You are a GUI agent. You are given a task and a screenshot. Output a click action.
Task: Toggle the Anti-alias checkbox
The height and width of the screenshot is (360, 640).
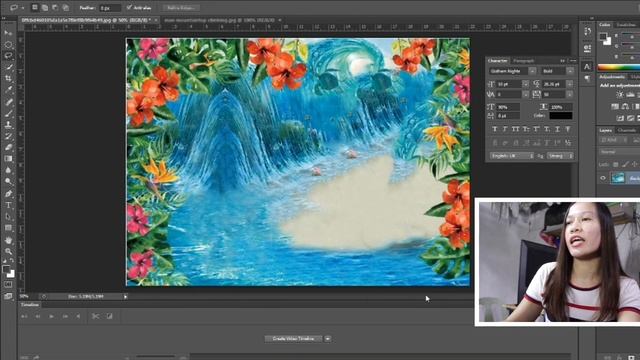pyautogui.click(x=129, y=7)
